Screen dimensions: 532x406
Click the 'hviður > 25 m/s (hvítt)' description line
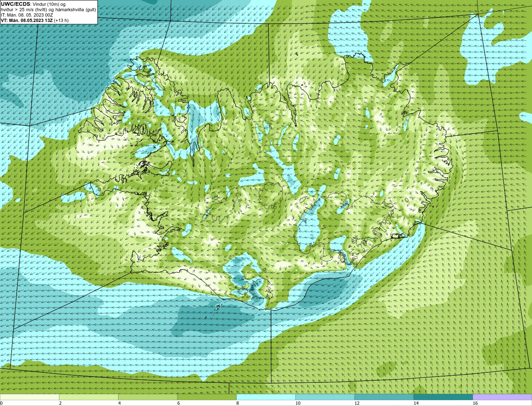[48, 10]
